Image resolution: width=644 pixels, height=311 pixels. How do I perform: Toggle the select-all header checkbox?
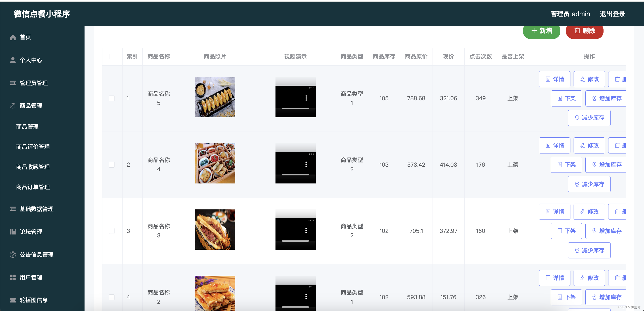112,56
